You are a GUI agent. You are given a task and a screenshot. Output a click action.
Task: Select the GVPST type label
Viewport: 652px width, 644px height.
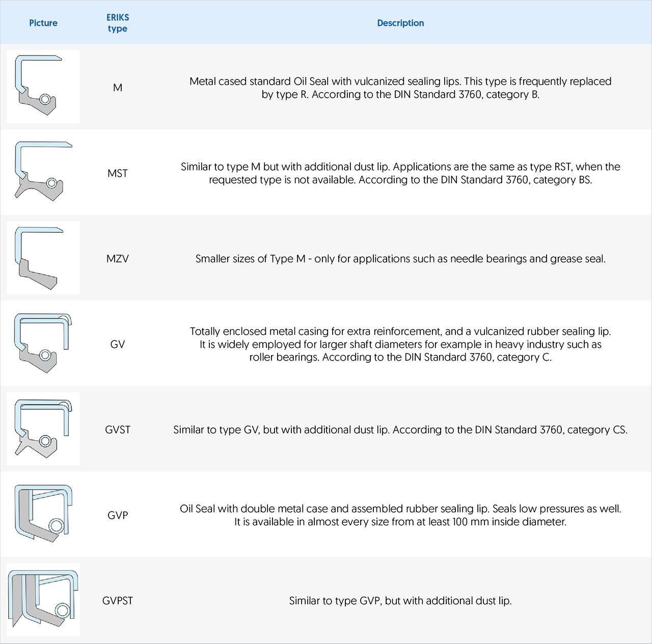click(x=118, y=601)
